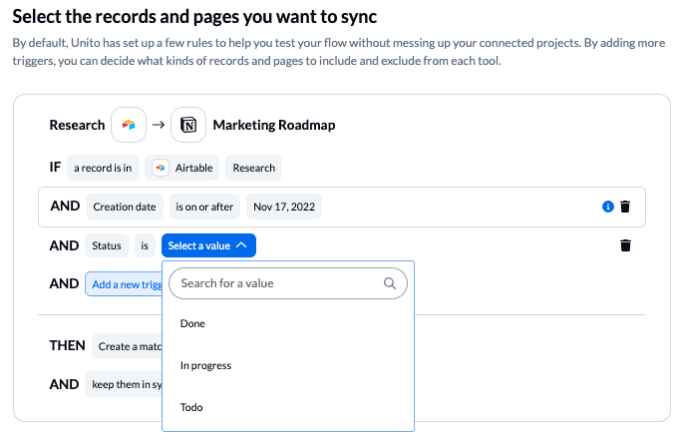Delete the Creation date trigger with trash icon
The height and width of the screenshot is (441, 683).
pyautogui.click(x=625, y=207)
